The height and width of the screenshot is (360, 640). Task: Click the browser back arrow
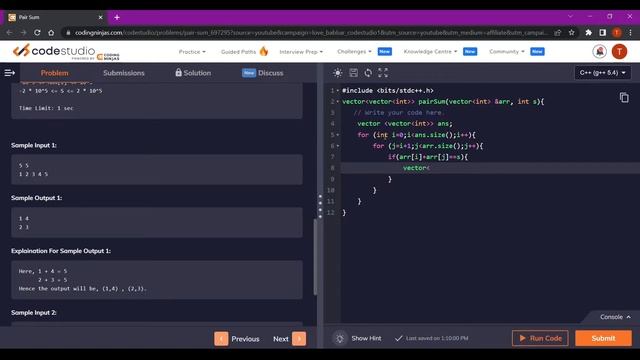coord(9,33)
